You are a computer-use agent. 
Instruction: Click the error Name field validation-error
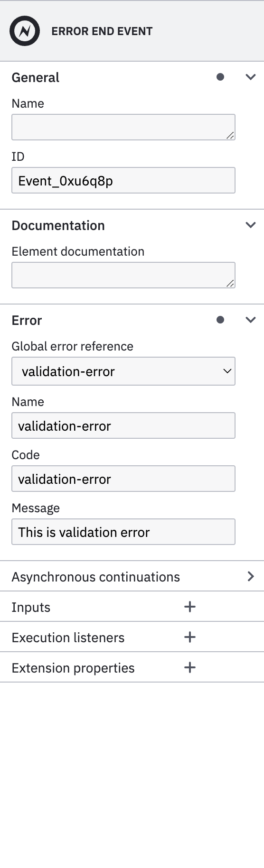point(123,425)
